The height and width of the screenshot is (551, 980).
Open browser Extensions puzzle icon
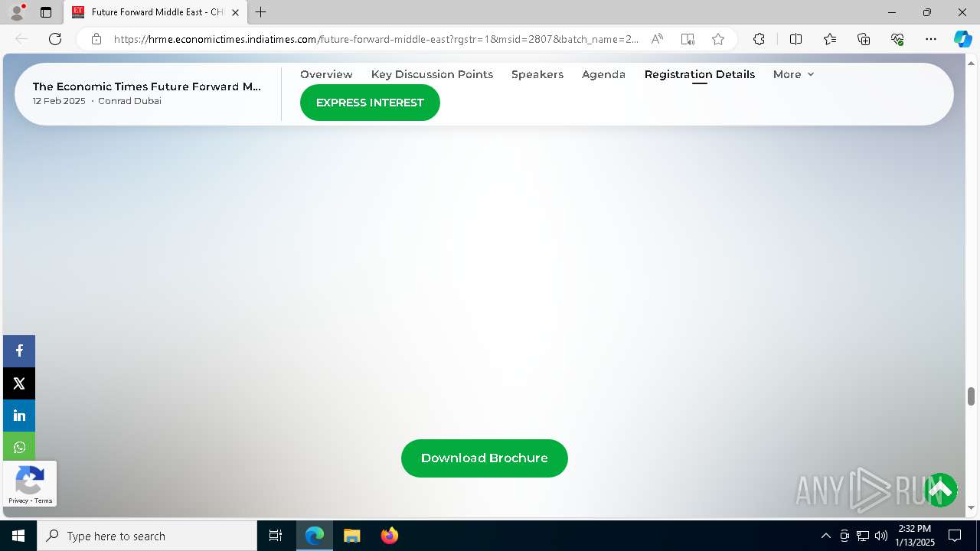click(759, 39)
